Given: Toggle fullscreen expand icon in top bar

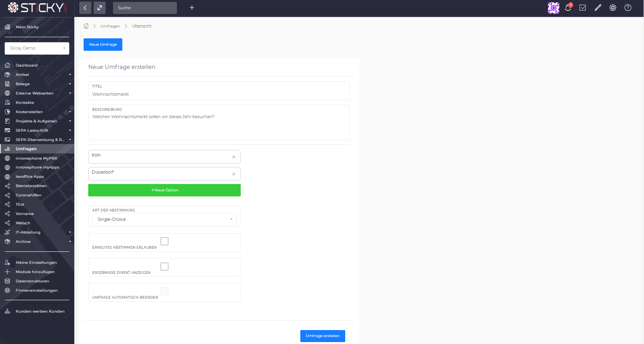Looking at the screenshot, I should [99, 8].
